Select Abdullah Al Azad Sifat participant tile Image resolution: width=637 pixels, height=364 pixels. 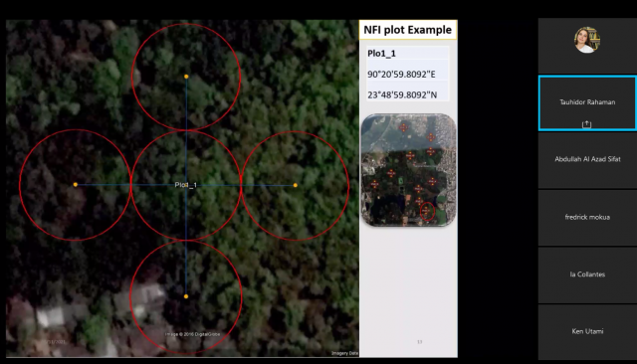tap(587, 160)
